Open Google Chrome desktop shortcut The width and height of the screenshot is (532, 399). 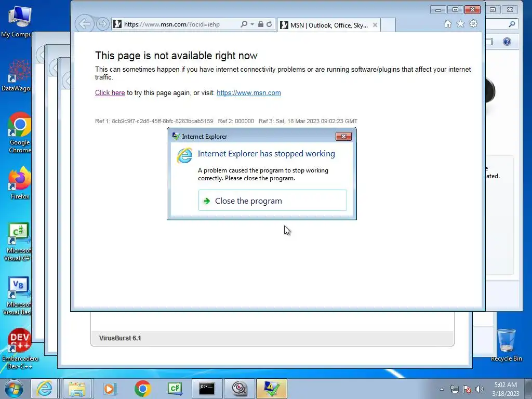(19, 133)
